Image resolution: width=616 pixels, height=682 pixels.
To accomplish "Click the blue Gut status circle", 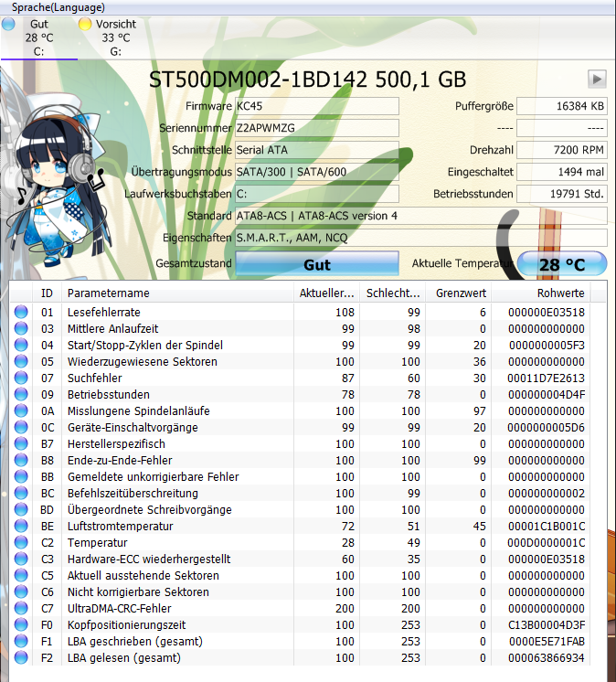I will click(8, 24).
